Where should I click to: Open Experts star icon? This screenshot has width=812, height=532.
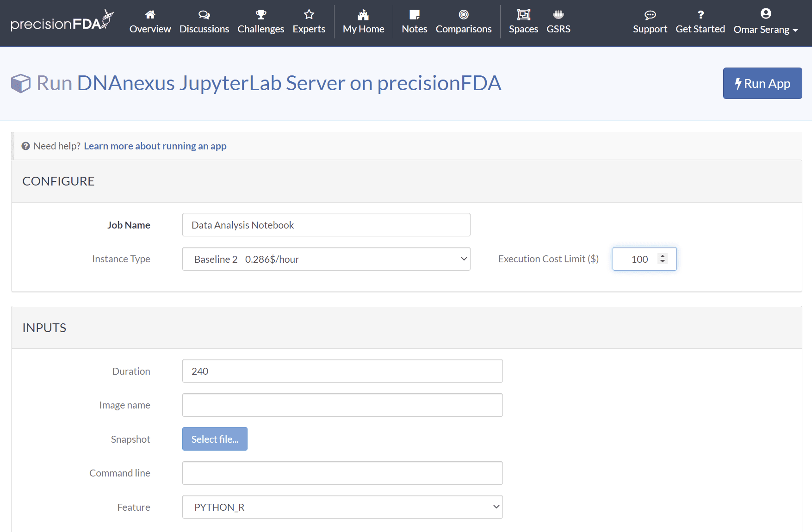click(309, 15)
